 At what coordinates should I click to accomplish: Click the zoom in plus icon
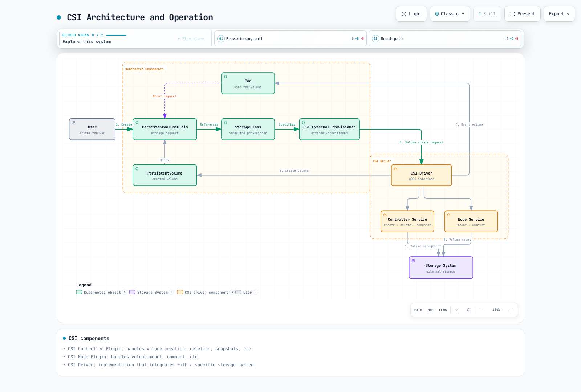point(511,310)
